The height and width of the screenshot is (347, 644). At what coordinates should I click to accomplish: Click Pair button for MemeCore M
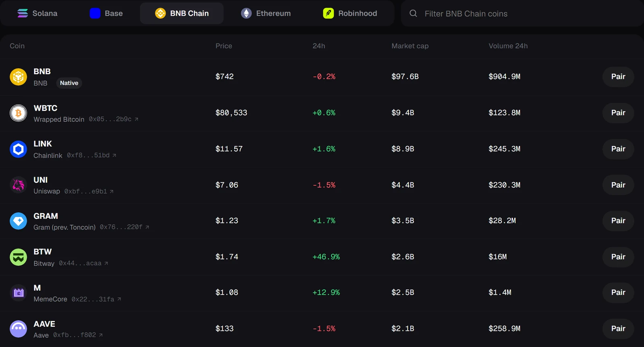click(618, 293)
